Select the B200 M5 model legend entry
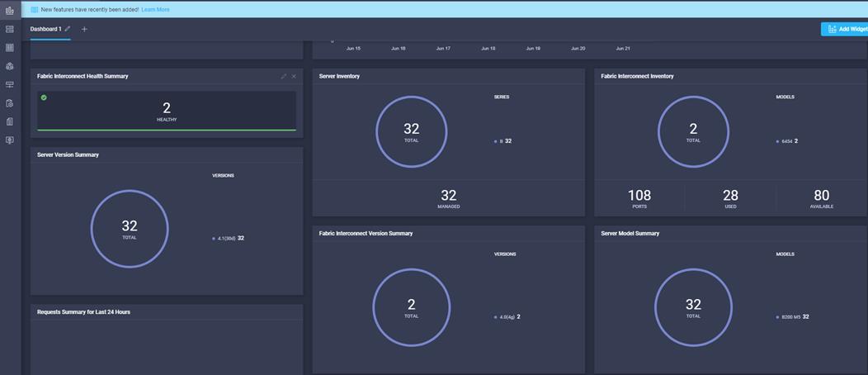Image resolution: width=868 pixels, height=375 pixels. point(793,317)
